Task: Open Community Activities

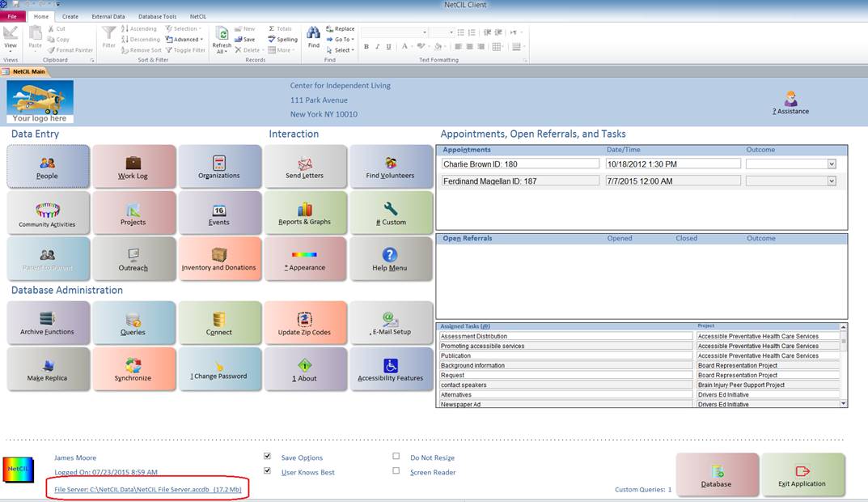Action: (48, 213)
